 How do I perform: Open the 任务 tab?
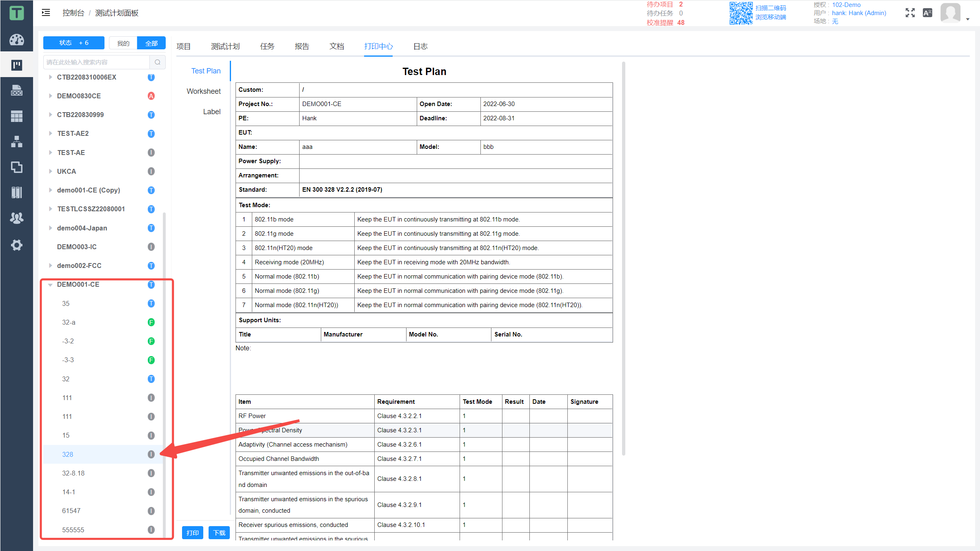pyautogui.click(x=267, y=46)
